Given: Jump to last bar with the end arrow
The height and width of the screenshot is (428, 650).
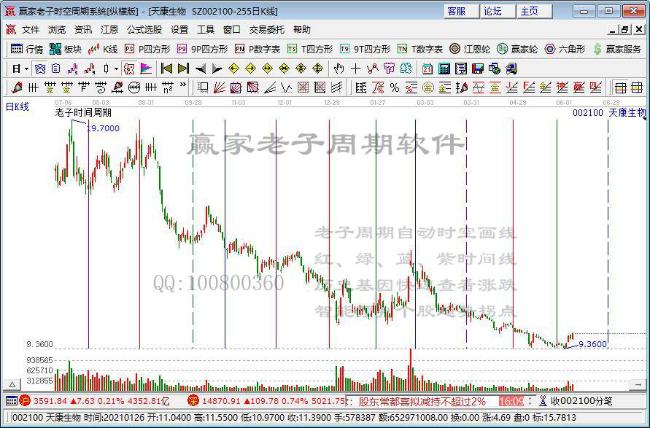Looking at the screenshot, I should (183, 68).
